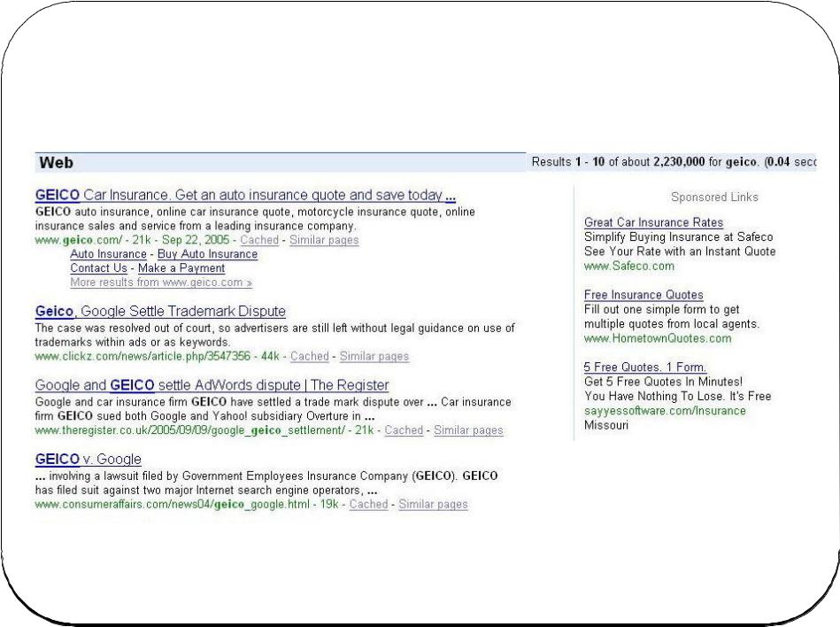Screen dimensions: 840x627
Task: Click the www.geico.com green URL text
Action: click(79, 240)
